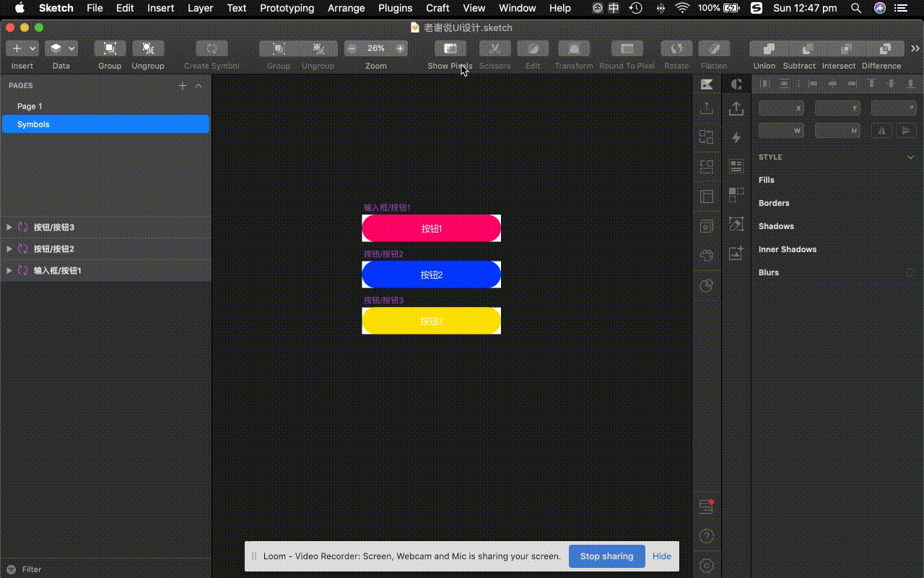Click the Craft lightning bolt icon
Screen dimensions: 924x578
[736, 137]
